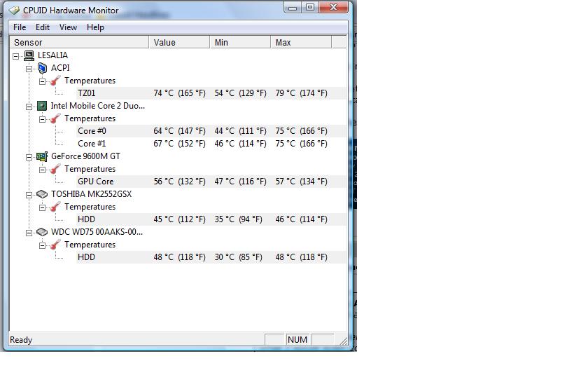Click the Max column header

tap(301, 42)
